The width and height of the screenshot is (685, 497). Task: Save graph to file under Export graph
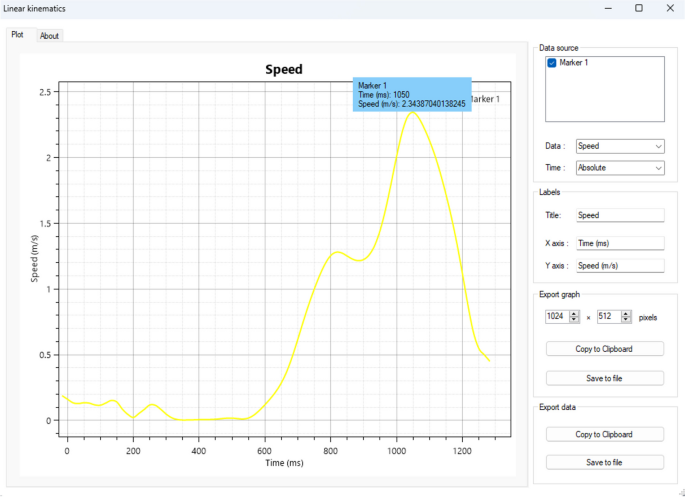point(604,378)
